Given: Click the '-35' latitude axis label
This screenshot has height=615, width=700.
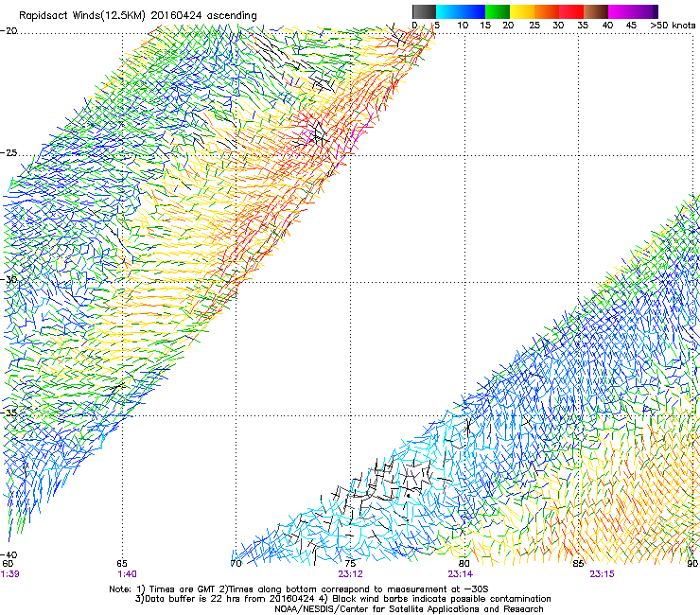Looking at the screenshot, I should [9, 413].
